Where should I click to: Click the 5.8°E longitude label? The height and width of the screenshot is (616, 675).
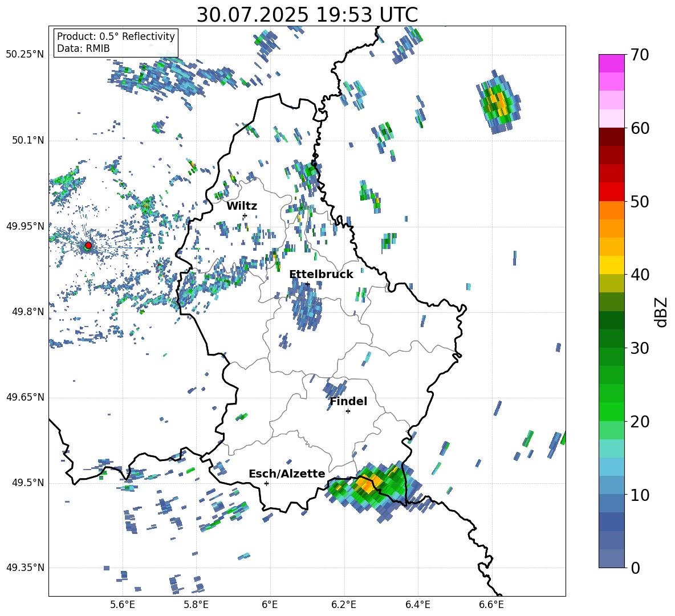tap(196, 605)
